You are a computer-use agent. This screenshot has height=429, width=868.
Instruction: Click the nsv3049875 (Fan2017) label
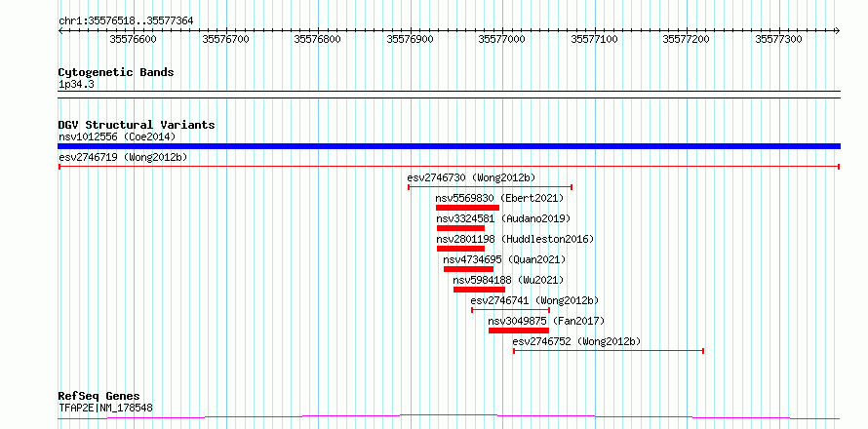[x=546, y=321]
